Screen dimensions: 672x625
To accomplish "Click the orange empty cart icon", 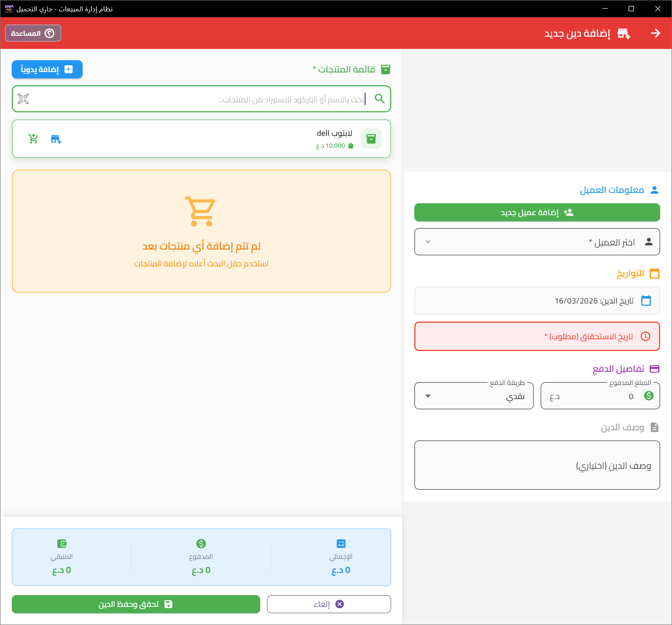I will tap(201, 211).
